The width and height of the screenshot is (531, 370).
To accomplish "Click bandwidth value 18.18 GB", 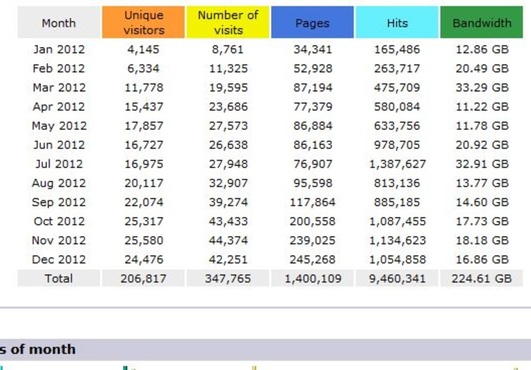I will (482, 240).
